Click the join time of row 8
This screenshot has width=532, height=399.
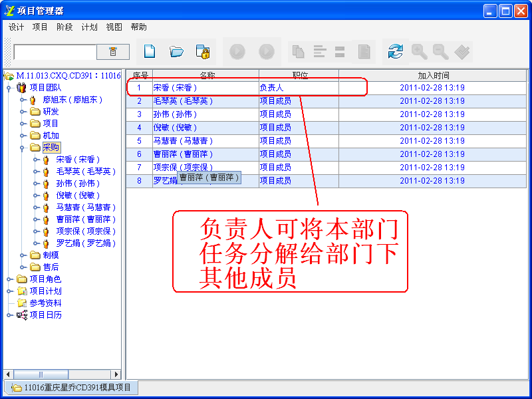(433, 181)
